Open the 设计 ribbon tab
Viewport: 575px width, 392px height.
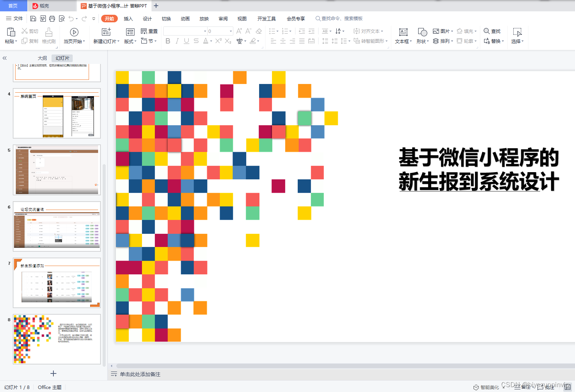click(147, 18)
